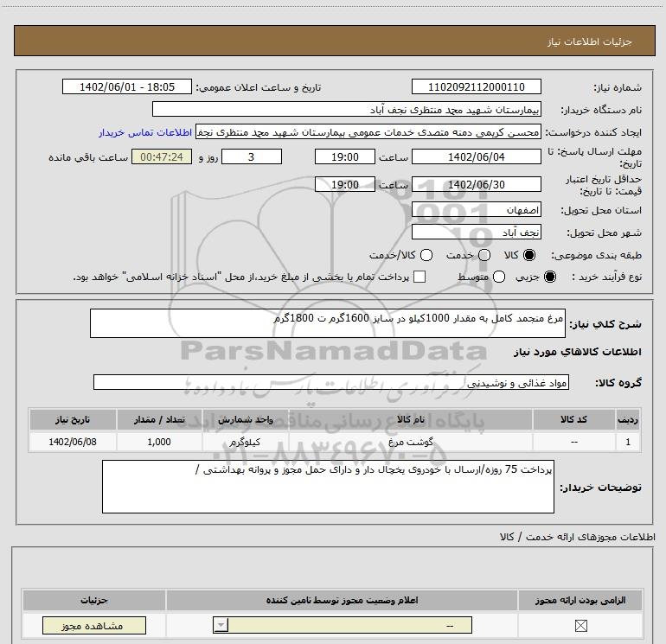
Task: Click the گوشت مرغ item name cell
Action: (410, 442)
